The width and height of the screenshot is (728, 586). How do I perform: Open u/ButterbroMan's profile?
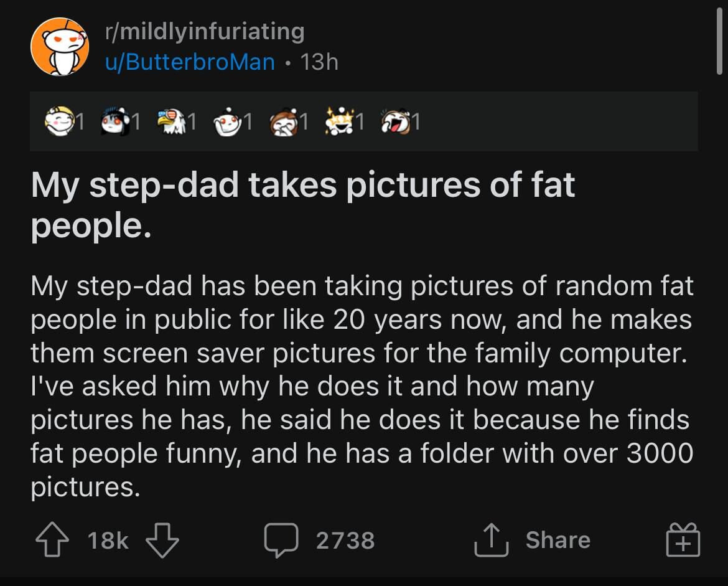tap(190, 62)
